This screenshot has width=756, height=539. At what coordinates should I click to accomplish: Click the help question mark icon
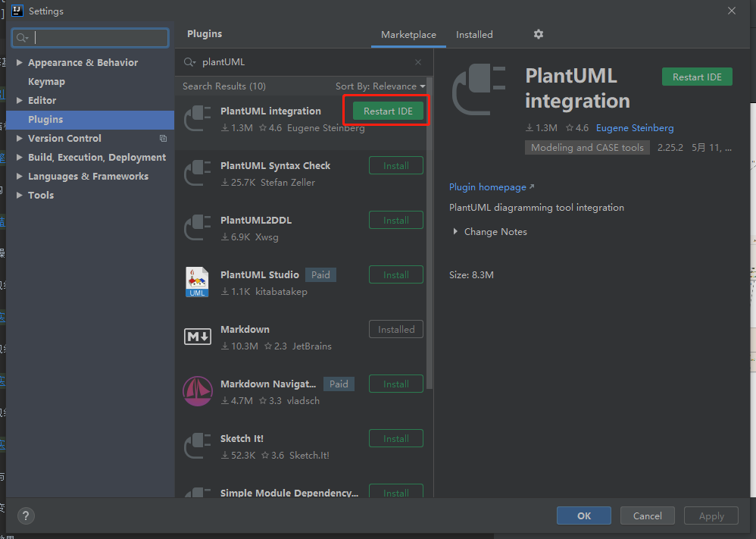(26, 515)
